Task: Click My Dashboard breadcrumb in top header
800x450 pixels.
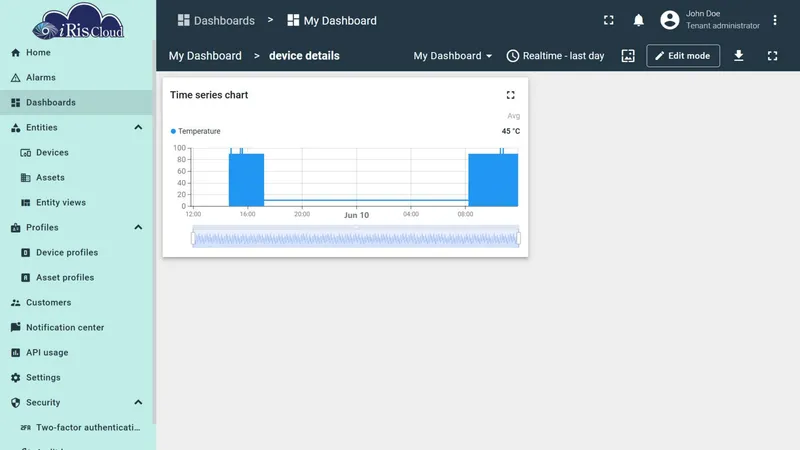Action: (332, 20)
